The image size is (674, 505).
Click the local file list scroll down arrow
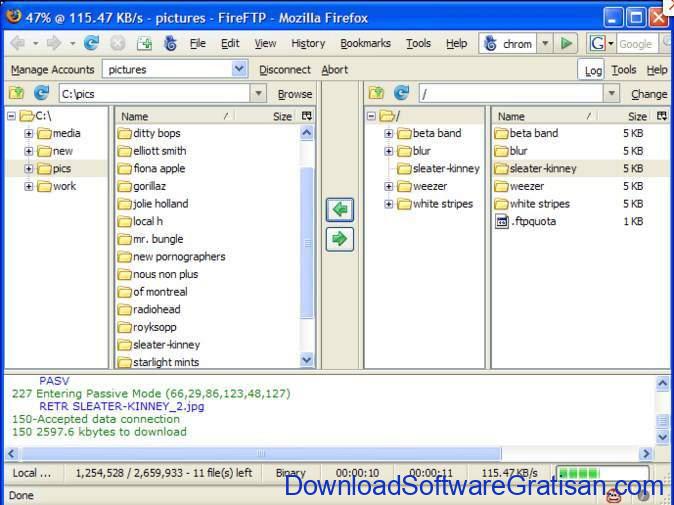pos(307,360)
